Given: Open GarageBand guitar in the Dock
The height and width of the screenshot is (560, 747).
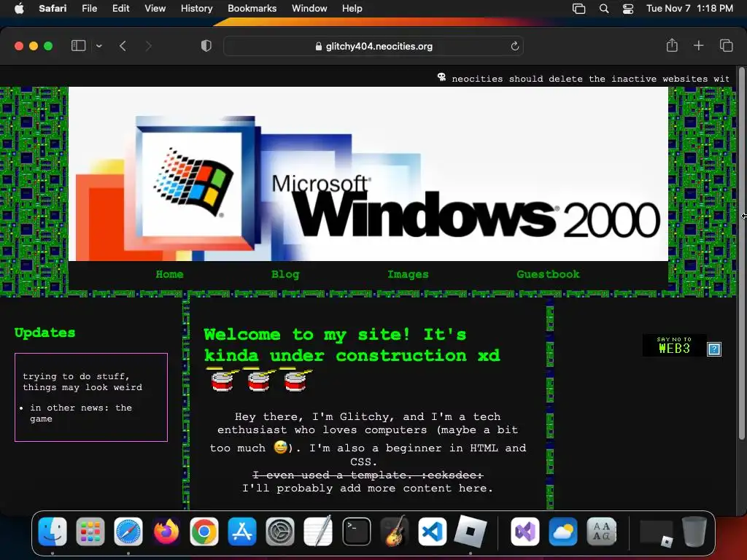Looking at the screenshot, I should [x=395, y=532].
